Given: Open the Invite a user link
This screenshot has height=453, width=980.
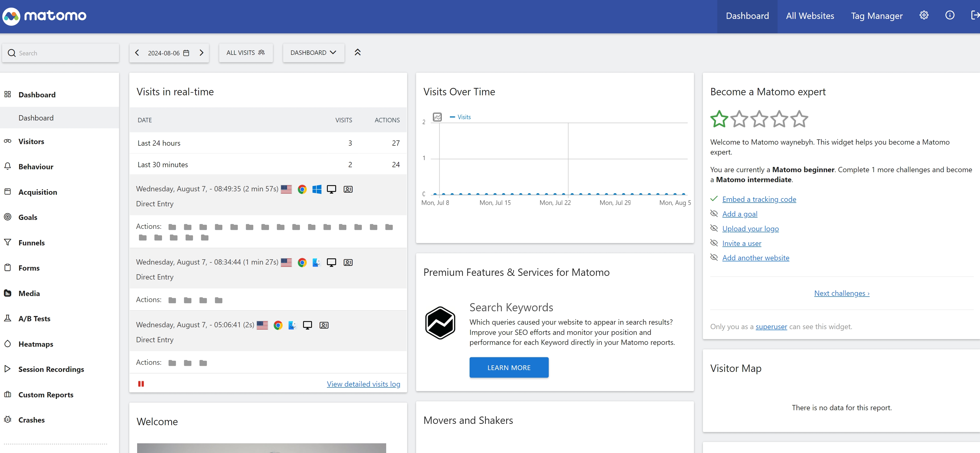Looking at the screenshot, I should pos(741,243).
